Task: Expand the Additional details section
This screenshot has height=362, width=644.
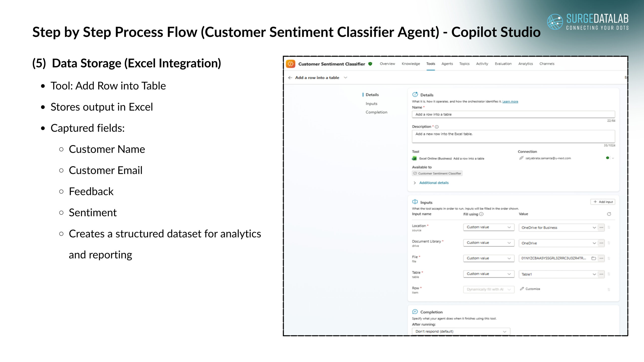Action: pyautogui.click(x=431, y=183)
